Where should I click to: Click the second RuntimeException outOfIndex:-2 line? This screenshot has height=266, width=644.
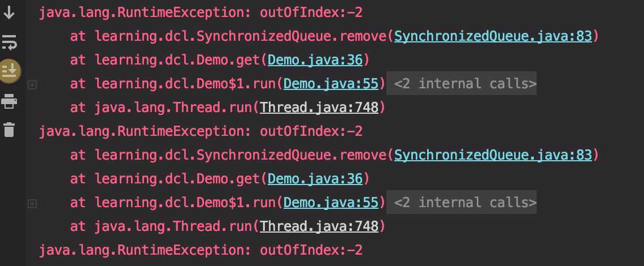tap(201, 131)
